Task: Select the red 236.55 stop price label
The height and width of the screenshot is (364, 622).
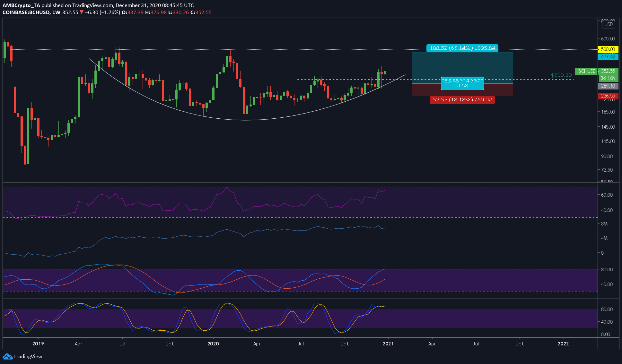Action: pyautogui.click(x=608, y=96)
